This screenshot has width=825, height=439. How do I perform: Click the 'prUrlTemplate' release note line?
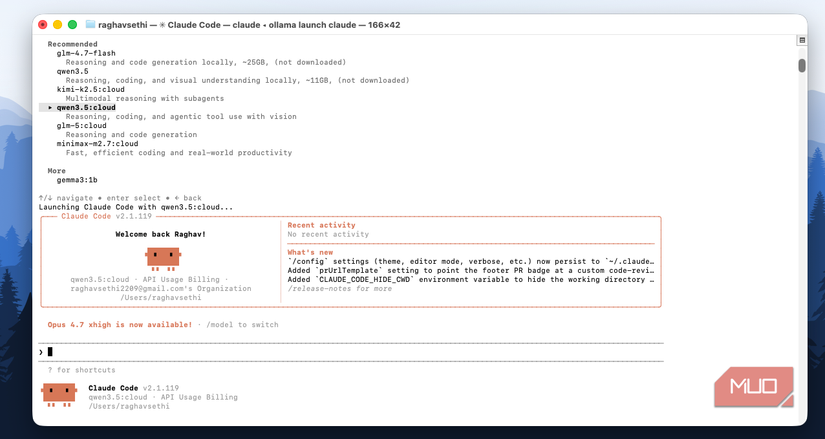pyautogui.click(x=471, y=271)
